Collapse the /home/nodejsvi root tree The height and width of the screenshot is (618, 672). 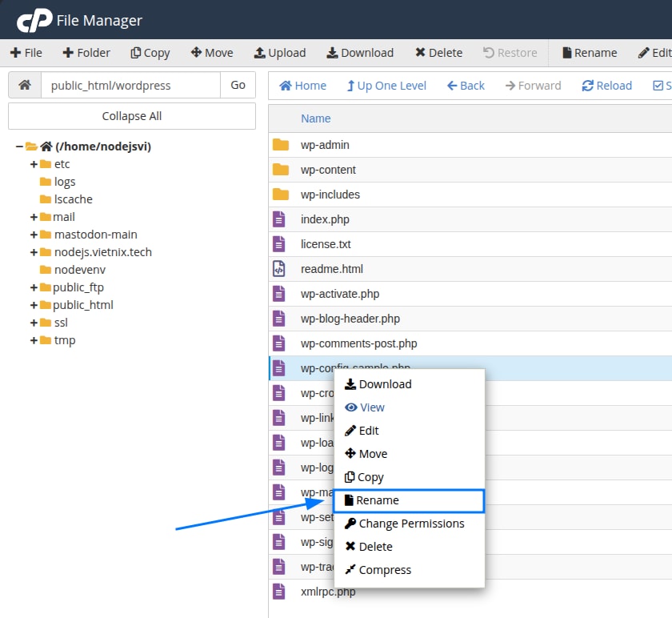pyautogui.click(x=19, y=146)
